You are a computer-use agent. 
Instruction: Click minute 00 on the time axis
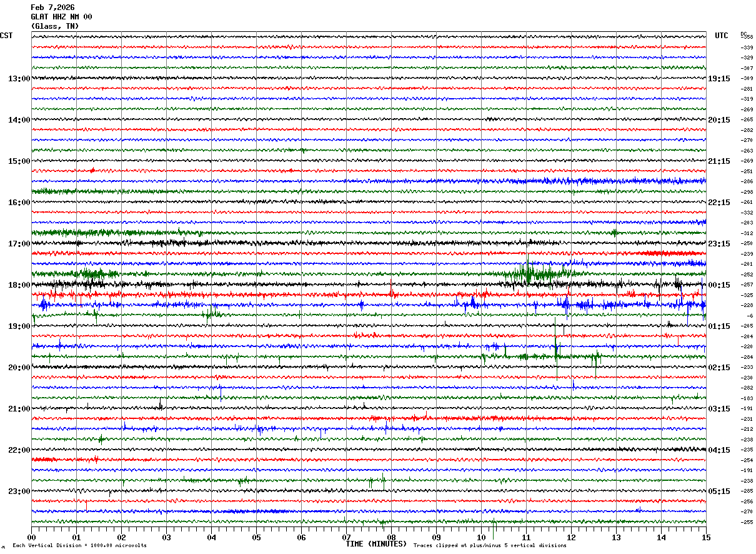coord(31,537)
